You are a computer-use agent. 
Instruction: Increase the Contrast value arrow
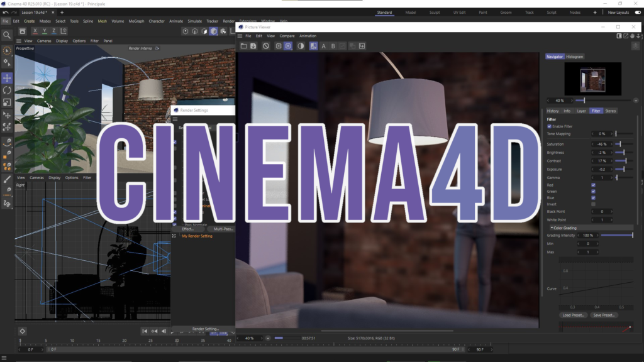611,161
